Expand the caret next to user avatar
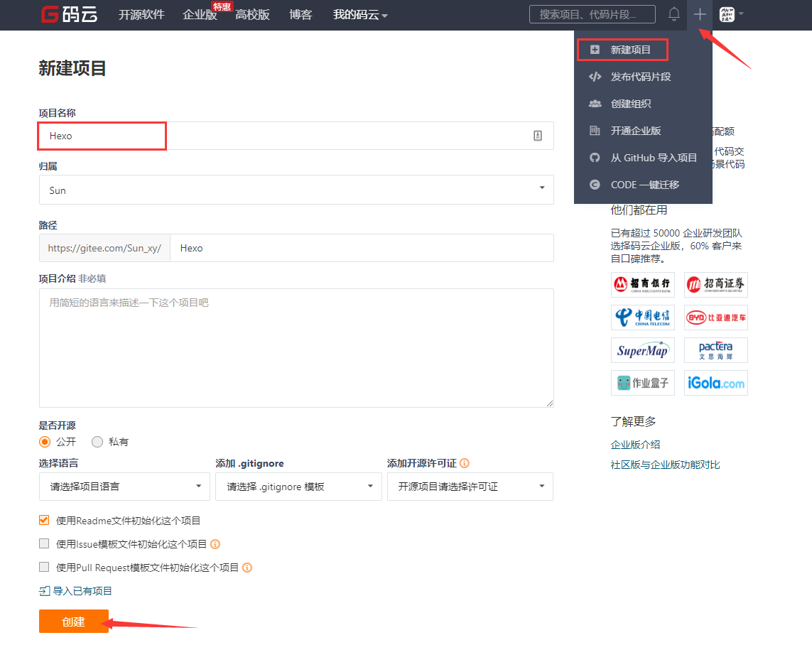The width and height of the screenshot is (812, 645). (x=741, y=14)
